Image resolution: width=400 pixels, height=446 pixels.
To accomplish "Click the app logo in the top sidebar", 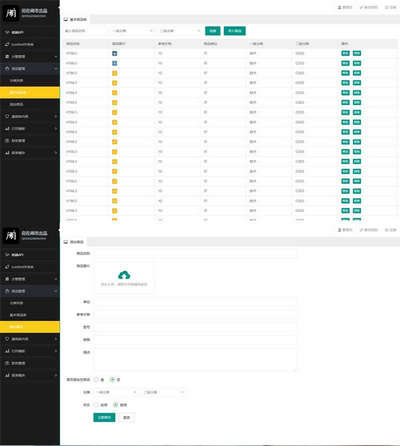I will tap(11, 13).
